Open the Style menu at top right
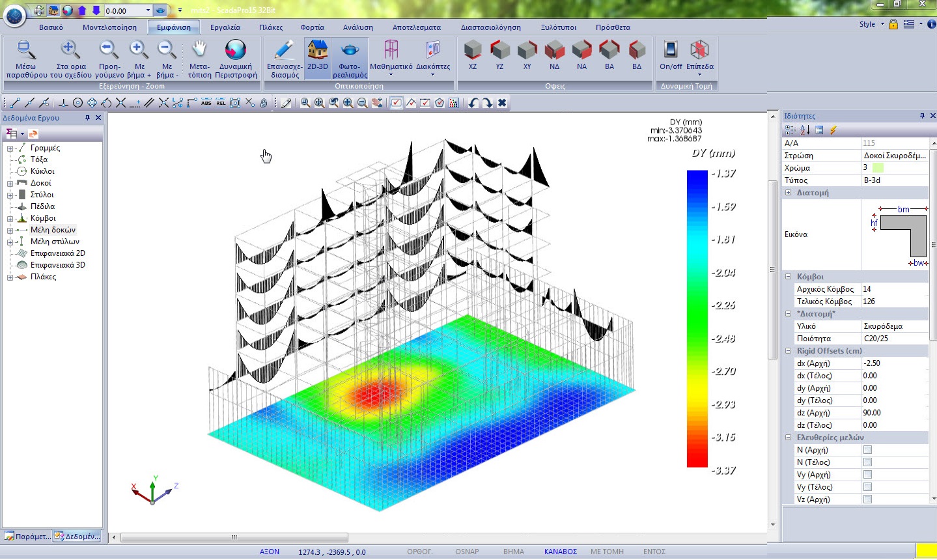Screen dimensions: 937x560 (x=872, y=24)
